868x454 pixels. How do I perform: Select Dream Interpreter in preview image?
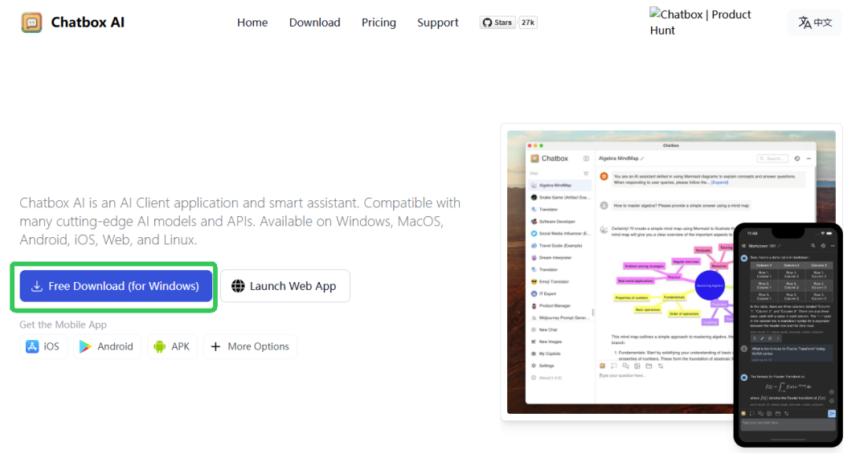[x=555, y=257]
